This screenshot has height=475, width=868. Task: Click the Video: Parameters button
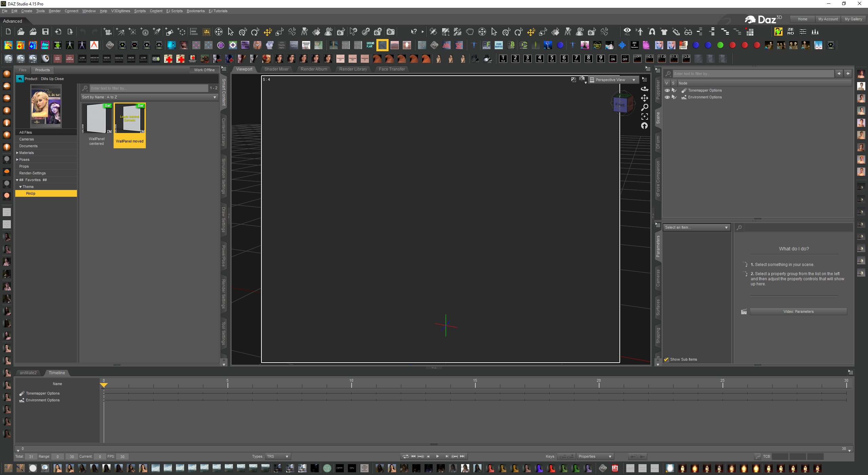[x=798, y=311]
